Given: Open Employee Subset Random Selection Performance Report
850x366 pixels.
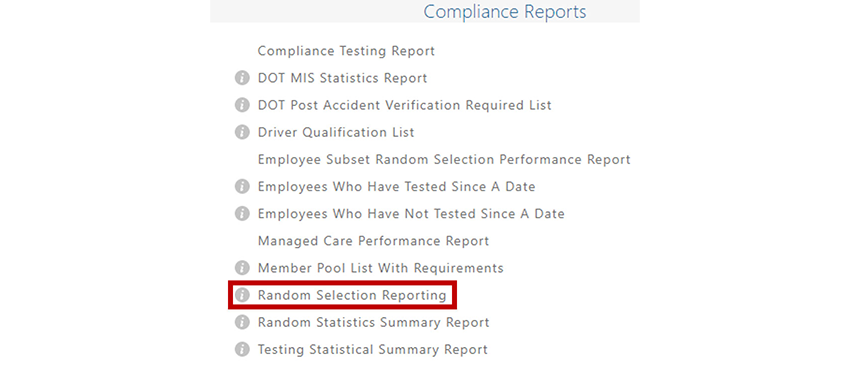Looking at the screenshot, I should [444, 160].
